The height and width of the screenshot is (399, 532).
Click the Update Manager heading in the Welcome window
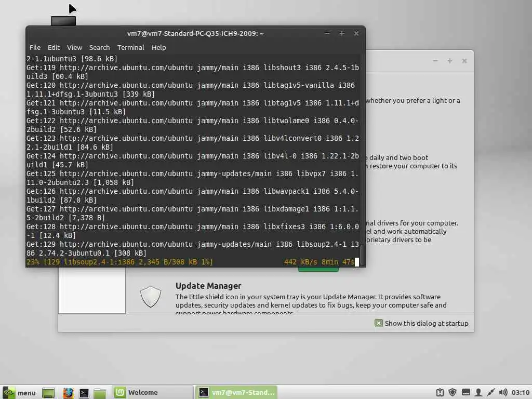point(208,286)
